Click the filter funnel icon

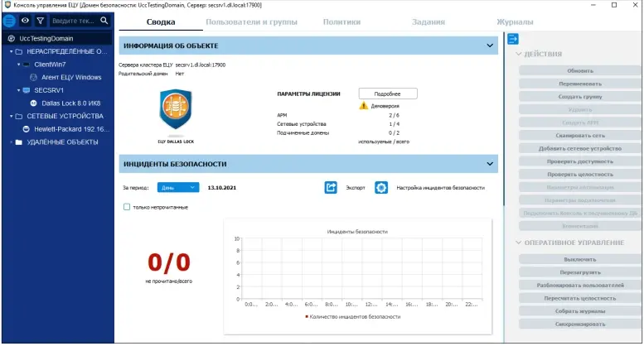pos(40,21)
